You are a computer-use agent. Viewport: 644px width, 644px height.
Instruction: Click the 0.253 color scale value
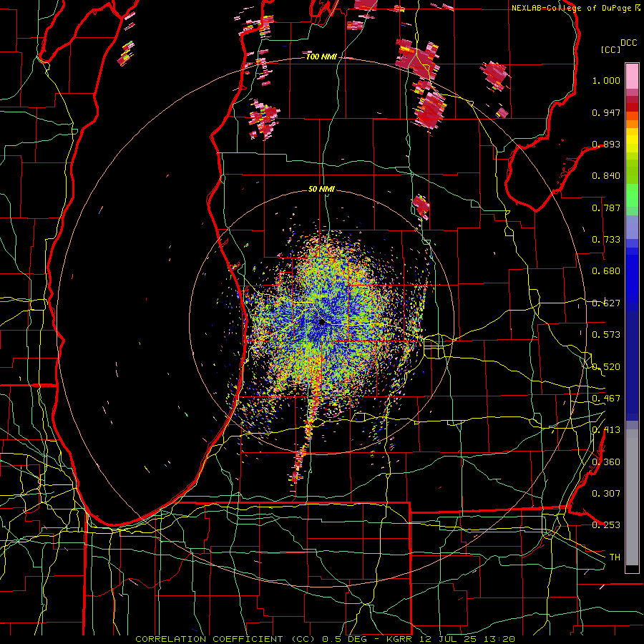(606, 525)
